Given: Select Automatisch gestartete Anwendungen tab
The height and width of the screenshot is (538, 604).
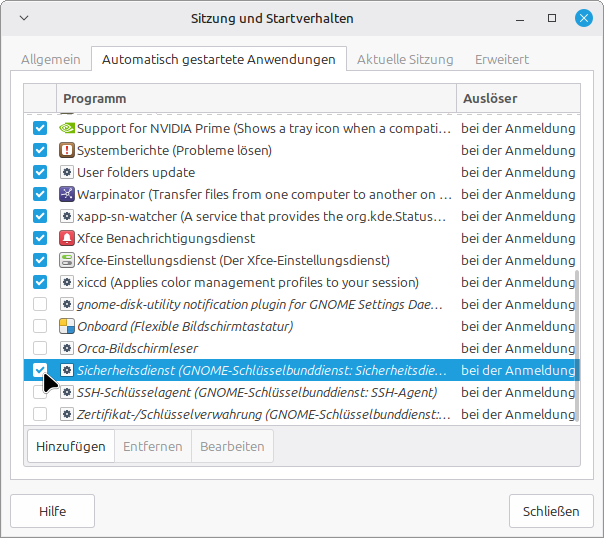Looking at the screenshot, I should click(x=219, y=59).
